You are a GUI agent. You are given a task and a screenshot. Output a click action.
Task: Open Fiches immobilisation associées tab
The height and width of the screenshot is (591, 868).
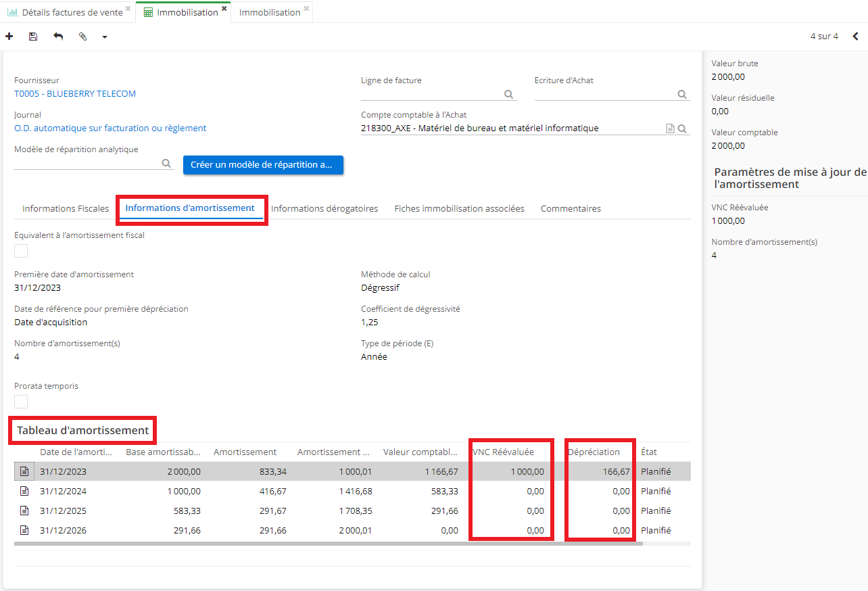459,209
